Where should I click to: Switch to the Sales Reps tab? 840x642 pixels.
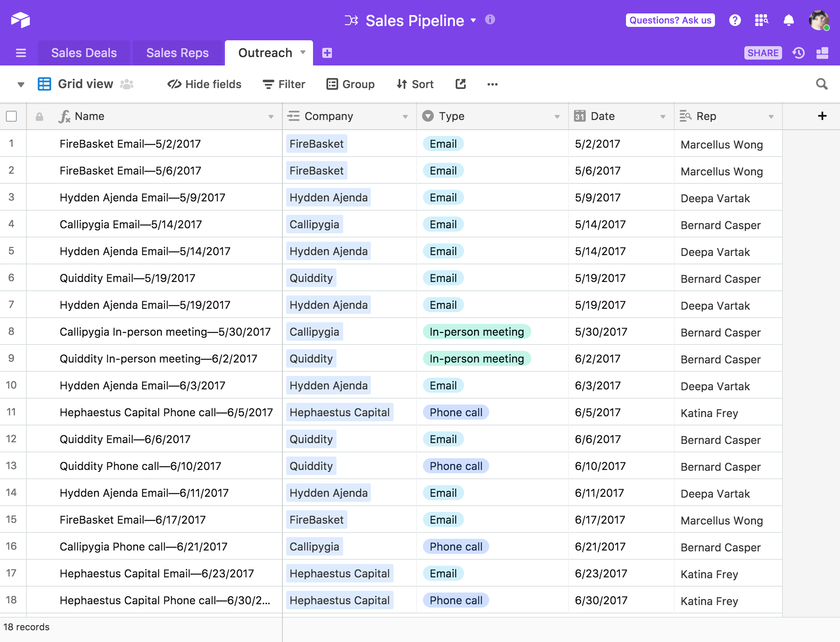177,53
